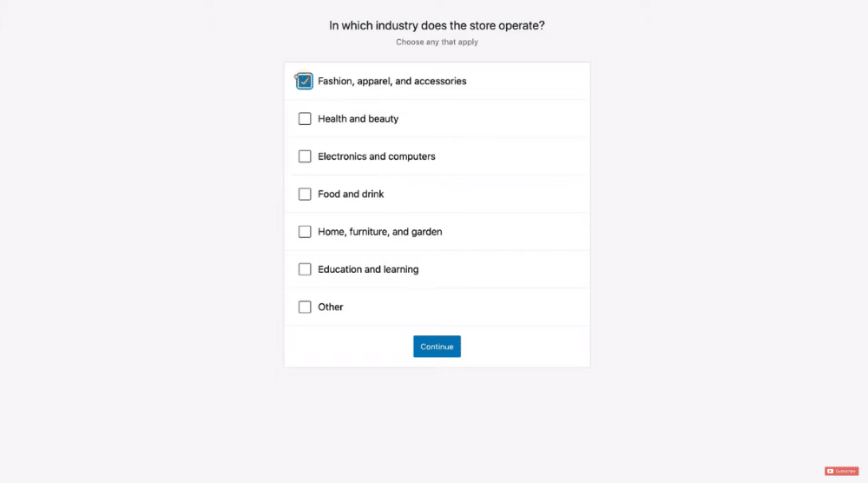Enable the Electronics and computers checkbox
Screen dimensions: 868x483
305,156
